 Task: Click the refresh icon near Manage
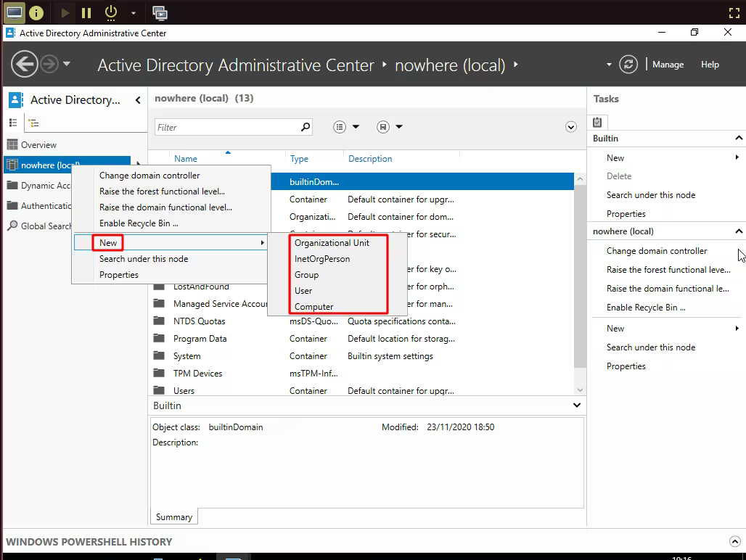point(628,64)
